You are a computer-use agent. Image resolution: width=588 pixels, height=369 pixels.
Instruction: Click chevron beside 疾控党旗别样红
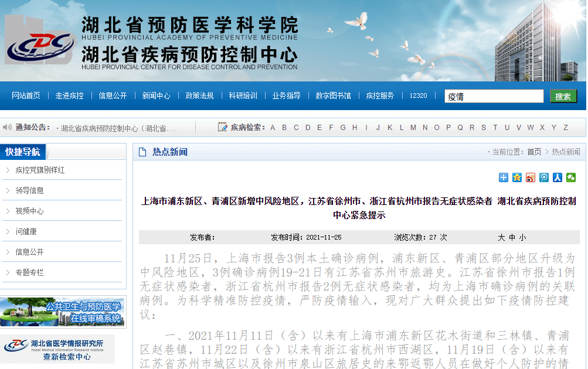8,170
